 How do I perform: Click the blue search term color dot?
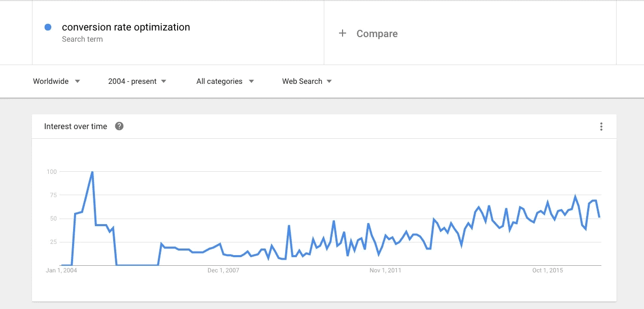(48, 27)
